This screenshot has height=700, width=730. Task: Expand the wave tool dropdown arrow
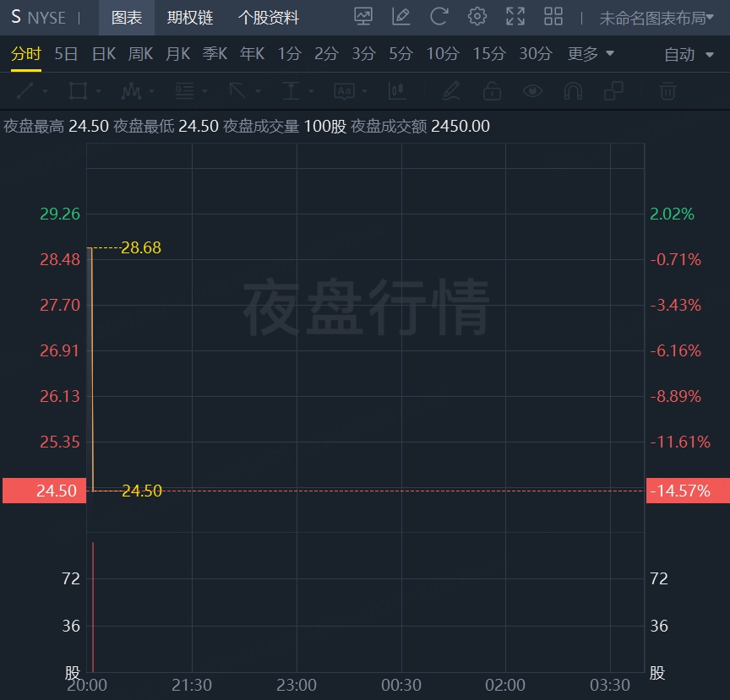[151, 91]
